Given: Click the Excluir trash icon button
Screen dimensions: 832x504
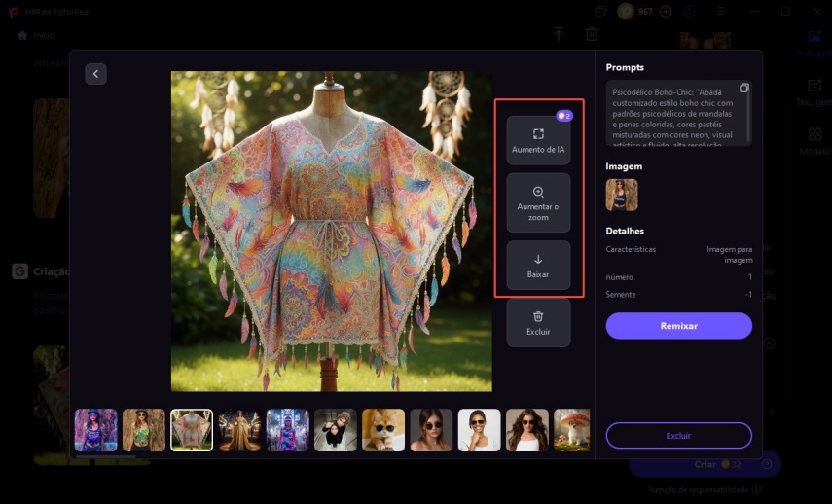Looking at the screenshot, I should [538, 322].
